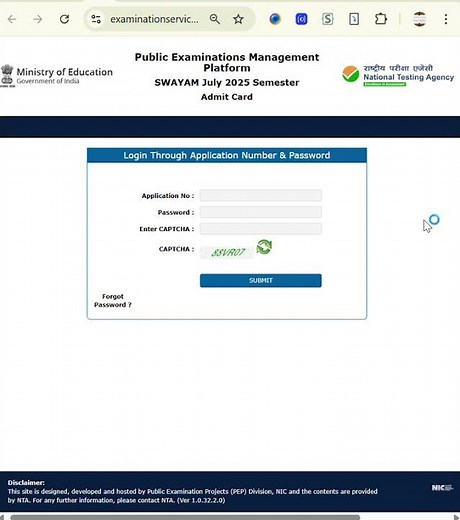Click the horizontal scrollbar at bottom
This screenshot has height=520, width=460.
pos(185,517)
